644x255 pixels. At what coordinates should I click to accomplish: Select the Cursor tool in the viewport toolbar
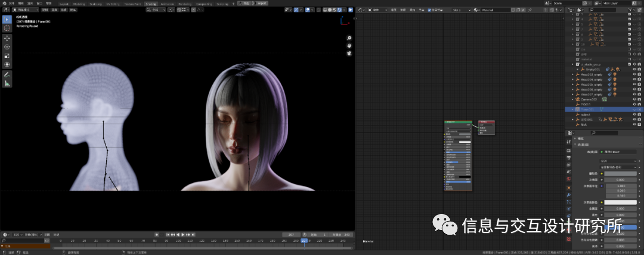(7, 28)
